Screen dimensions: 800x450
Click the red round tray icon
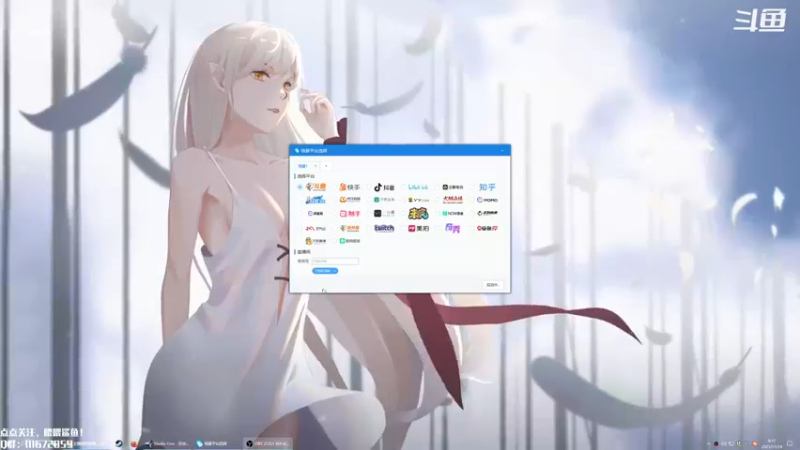coord(755,443)
